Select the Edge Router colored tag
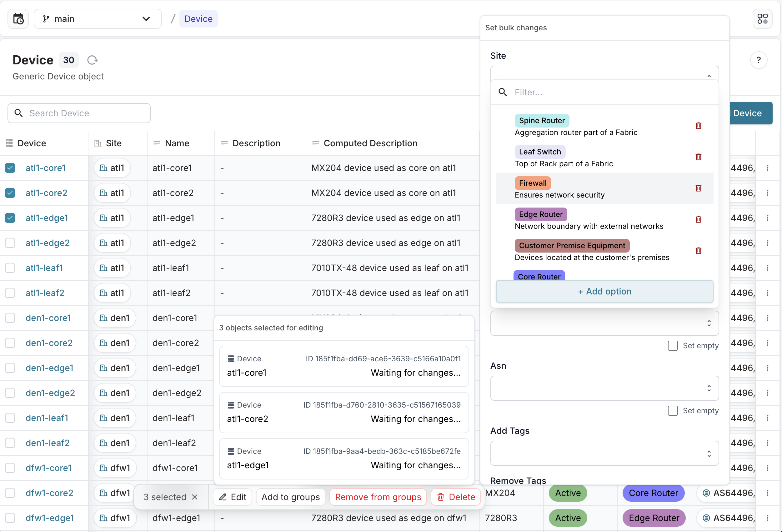 coord(540,214)
